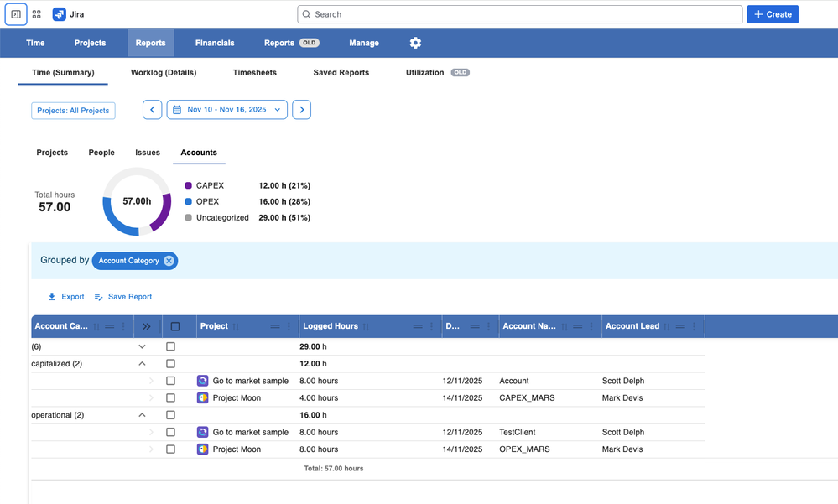
Task: Toggle the sidebar panel icon
Action: coord(16,14)
